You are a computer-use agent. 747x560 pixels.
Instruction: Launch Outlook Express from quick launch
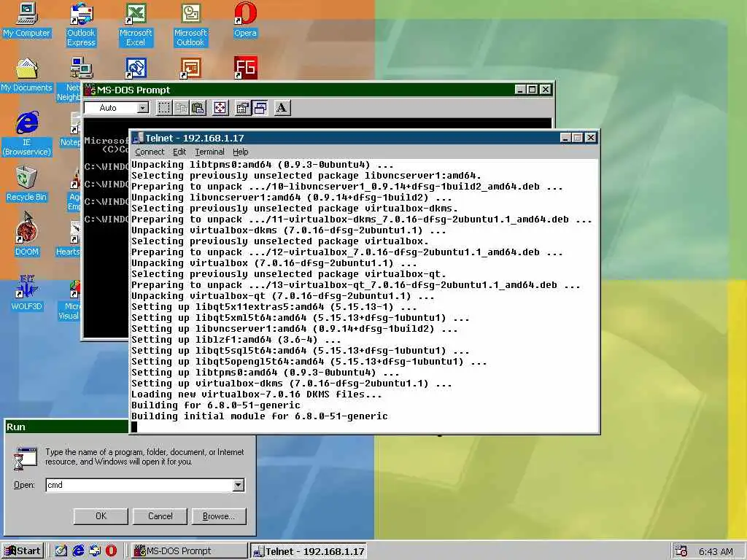[x=95, y=551]
